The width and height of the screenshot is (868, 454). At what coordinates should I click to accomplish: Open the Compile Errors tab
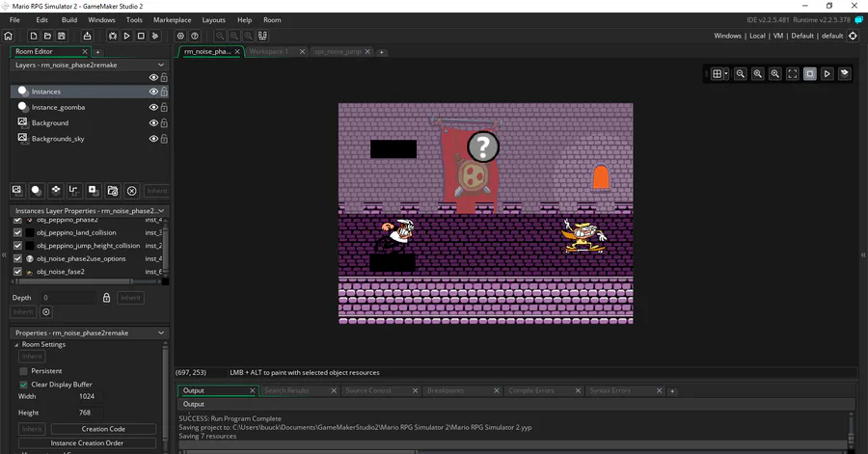pos(531,390)
